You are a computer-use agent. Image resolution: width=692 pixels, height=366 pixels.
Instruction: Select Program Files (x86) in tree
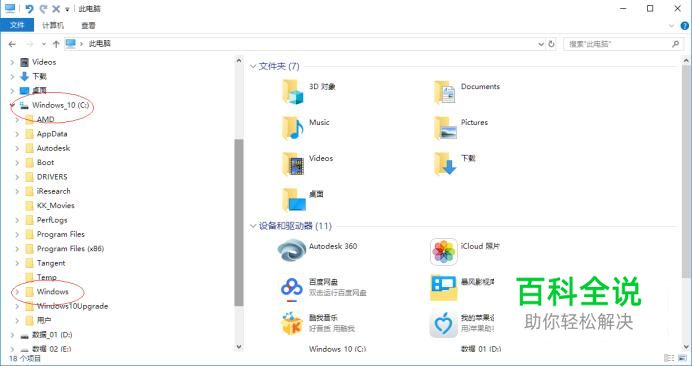(70, 249)
